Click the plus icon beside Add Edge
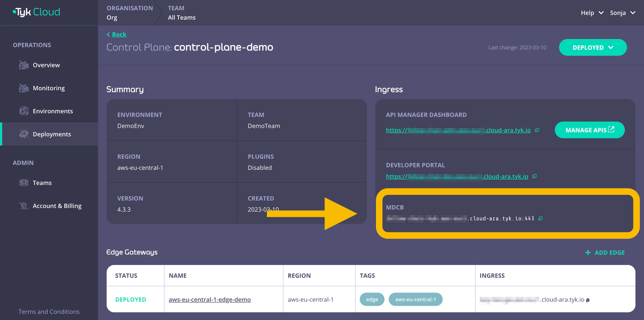The image size is (644, 320). [x=588, y=253]
